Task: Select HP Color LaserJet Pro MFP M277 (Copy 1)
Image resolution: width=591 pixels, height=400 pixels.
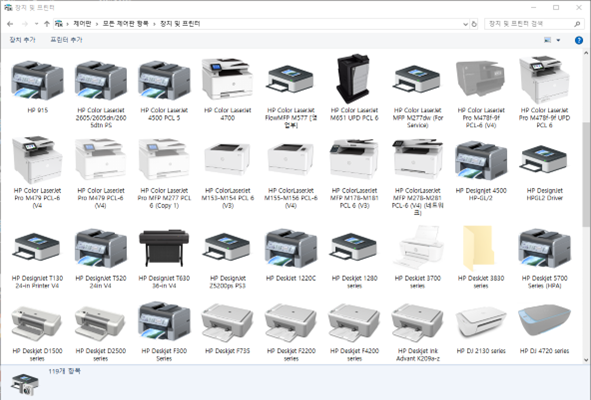Action: [164, 173]
